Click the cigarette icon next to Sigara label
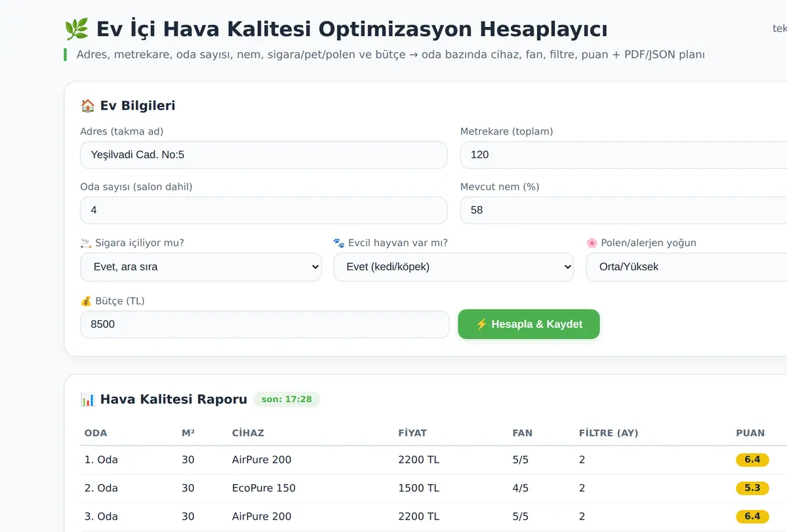The height and width of the screenshot is (532, 787). point(86,243)
